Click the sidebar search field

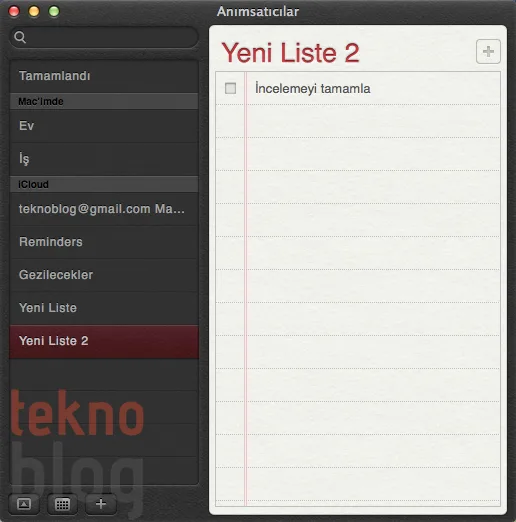point(104,37)
